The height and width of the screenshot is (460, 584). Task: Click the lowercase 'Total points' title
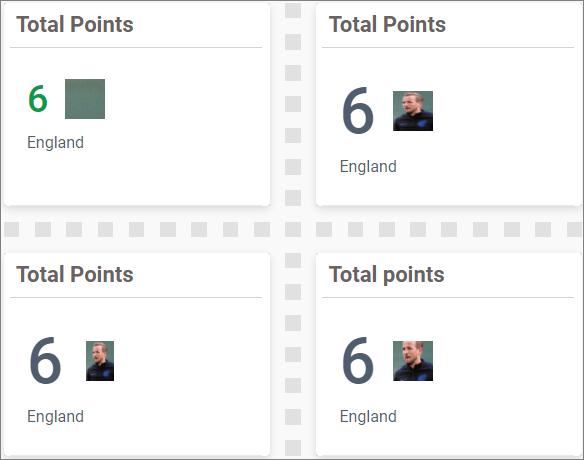point(386,275)
